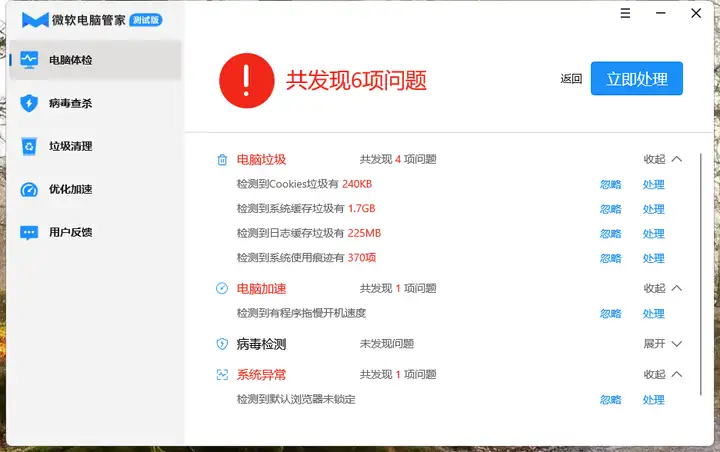The image size is (720, 452).
Task: Click the 测试版 badge next to title
Action: [146, 20]
